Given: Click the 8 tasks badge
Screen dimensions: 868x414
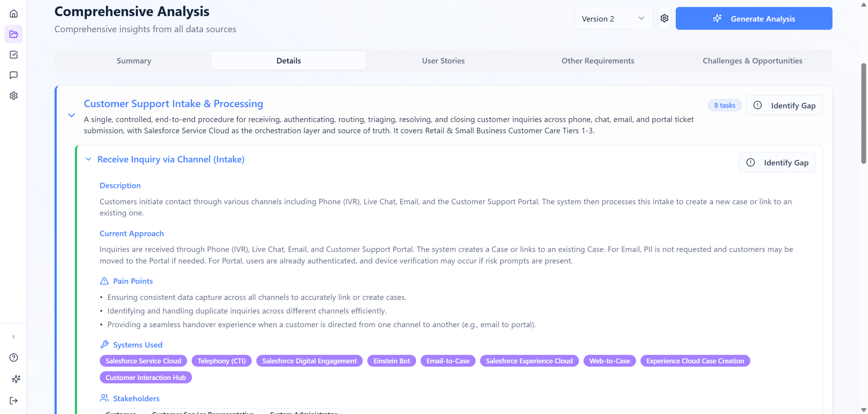Looking at the screenshot, I should tap(725, 106).
